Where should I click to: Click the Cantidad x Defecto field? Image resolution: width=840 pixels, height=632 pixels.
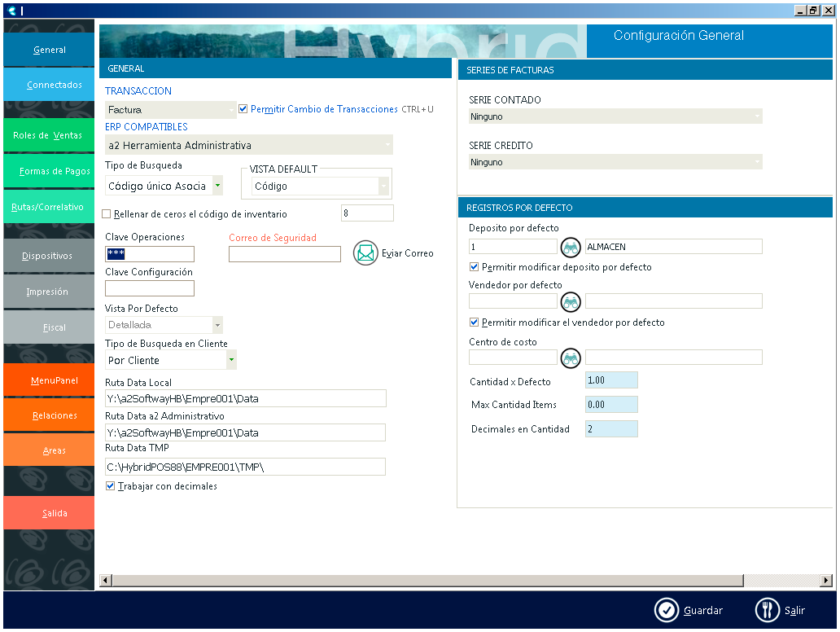point(611,380)
